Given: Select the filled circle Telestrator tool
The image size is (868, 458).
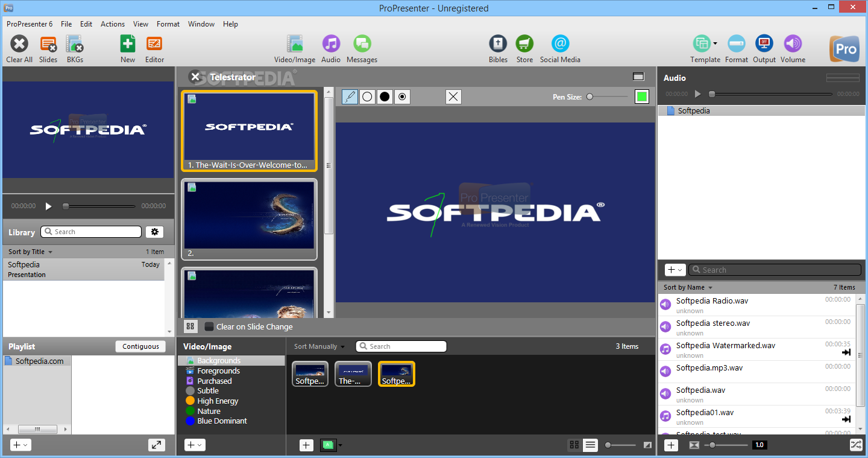Looking at the screenshot, I should (x=385, y=97).
